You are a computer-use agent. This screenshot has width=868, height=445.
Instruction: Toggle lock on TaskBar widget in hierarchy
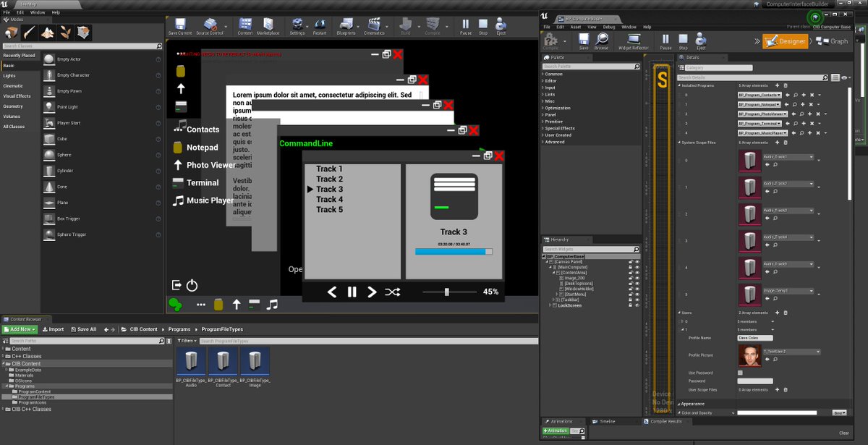coord(631,300)
